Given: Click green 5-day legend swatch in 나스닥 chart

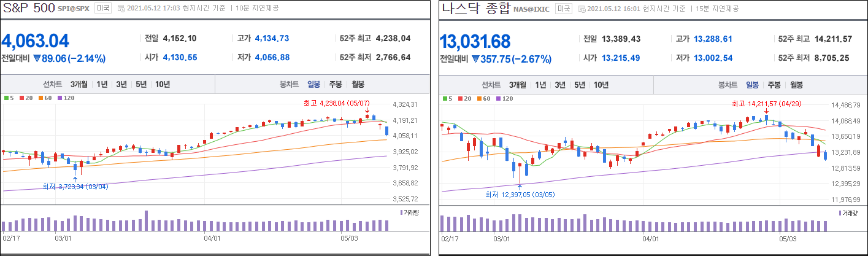Looking at the screenshot, I should 444,98.
